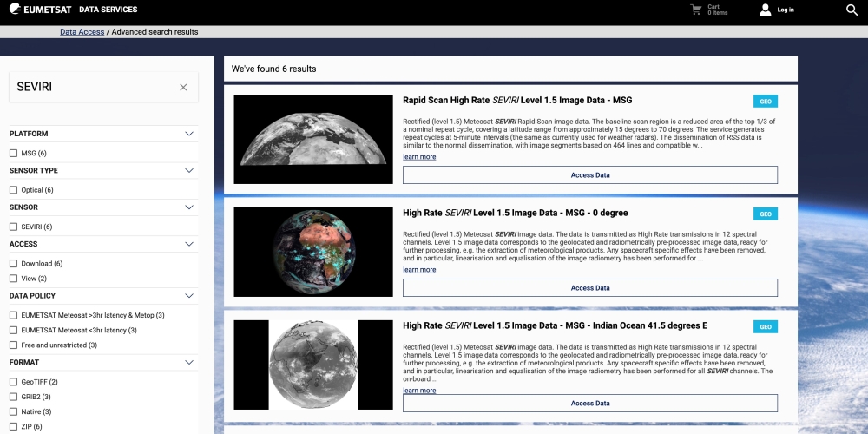Image resolution: width=868 pixels, height=434 pixels.
Task: Open learn more for Indian Ocean result
Action: (419, 391)
